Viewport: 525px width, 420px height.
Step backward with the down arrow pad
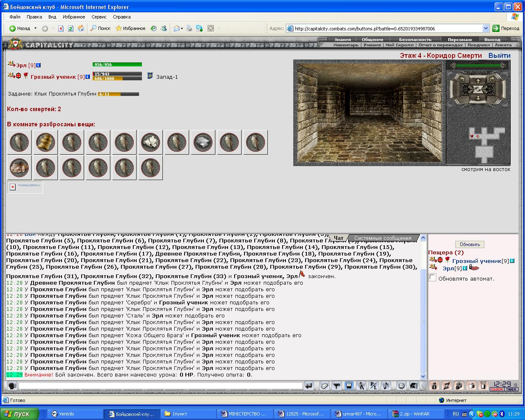478,98
